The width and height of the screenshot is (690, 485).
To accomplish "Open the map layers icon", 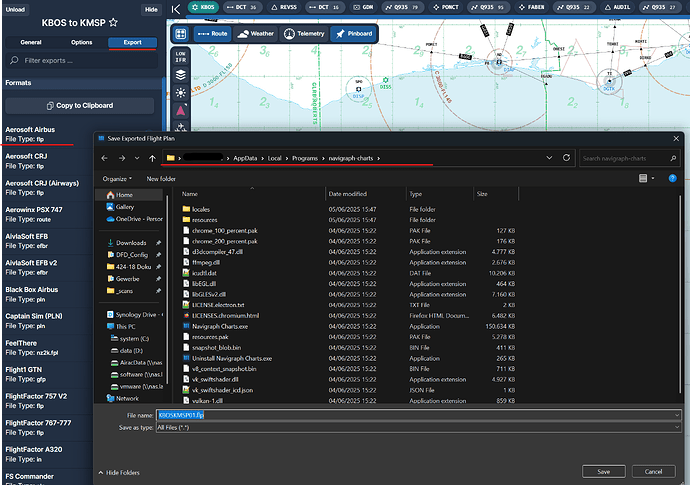I will 180,75.
